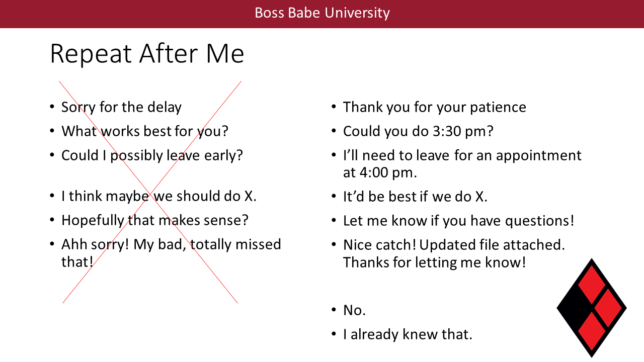This screenshot has width=644, height=362.
Task: Click "Let me know if you have questions!"
Action: tap(458, 220)
